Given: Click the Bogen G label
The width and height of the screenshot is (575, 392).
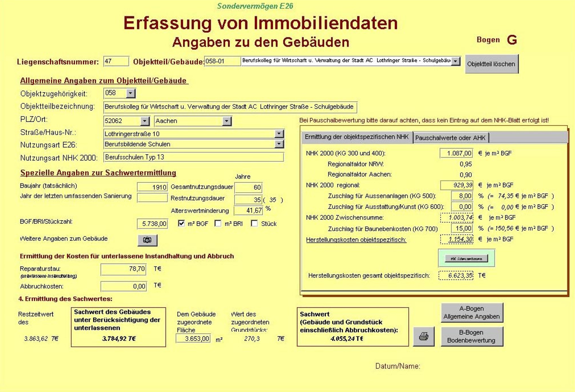Looking at the screenshot, I should coord(497,40).
